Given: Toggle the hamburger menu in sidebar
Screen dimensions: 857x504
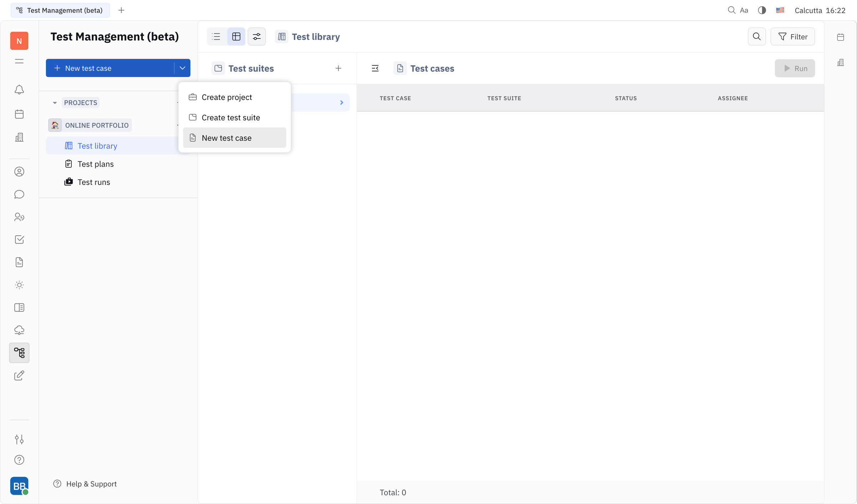Looking at the screenshot, I should click(x=19, y=61).
